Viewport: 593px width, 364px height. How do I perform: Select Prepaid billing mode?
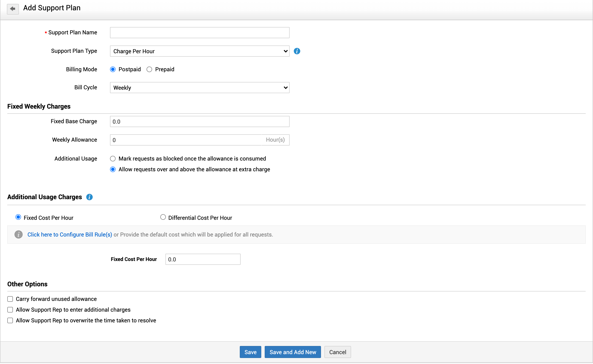pos(149,70)
